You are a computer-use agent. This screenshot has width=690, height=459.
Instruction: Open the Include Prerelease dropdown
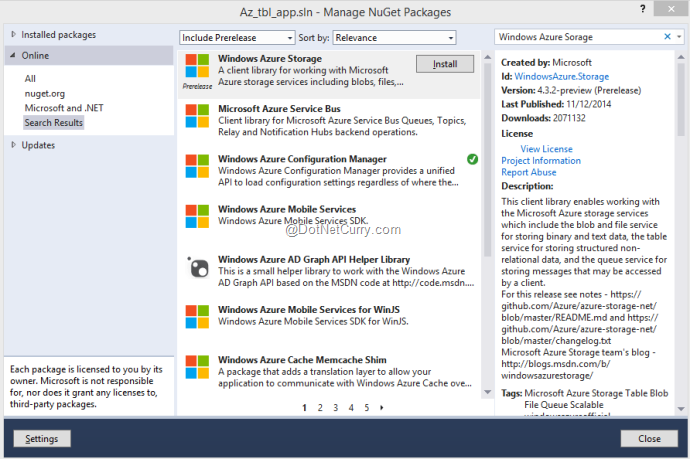pos(237,37)
